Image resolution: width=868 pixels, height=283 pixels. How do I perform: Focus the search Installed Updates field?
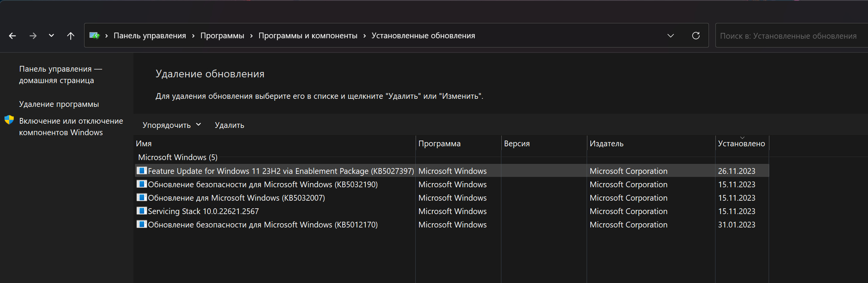point(792,36)
